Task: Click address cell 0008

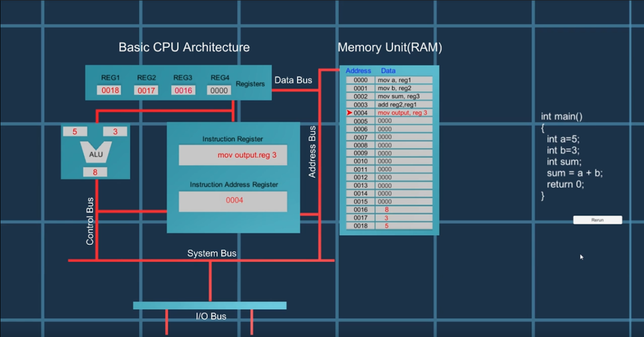Action: (360, 145)
